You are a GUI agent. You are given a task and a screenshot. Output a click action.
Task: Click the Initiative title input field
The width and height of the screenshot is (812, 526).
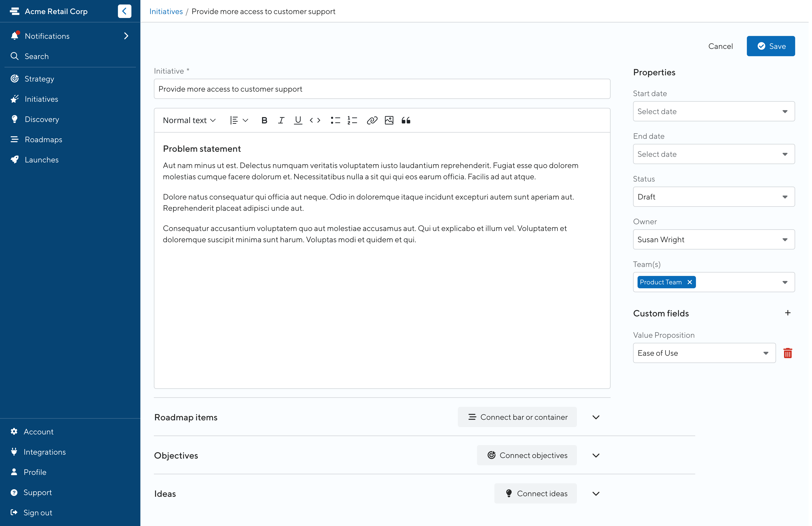coord(382,89)
